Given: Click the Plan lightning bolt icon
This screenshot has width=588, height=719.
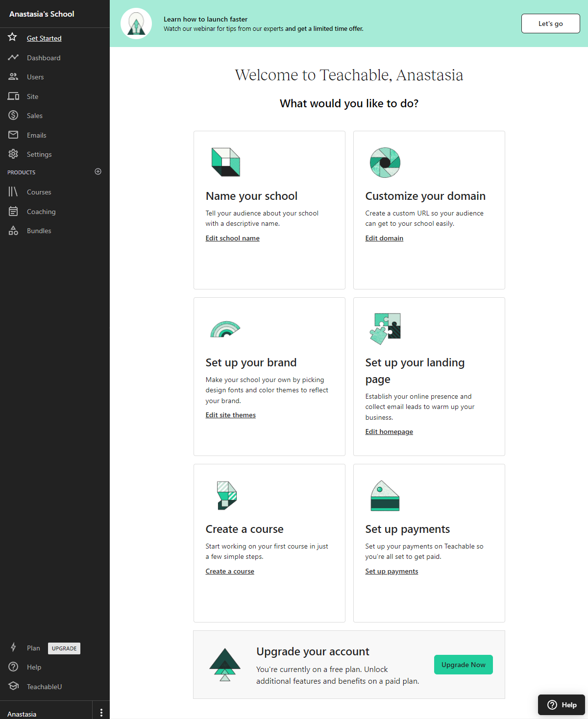Looking at the screenshot, I should [13, 647].
